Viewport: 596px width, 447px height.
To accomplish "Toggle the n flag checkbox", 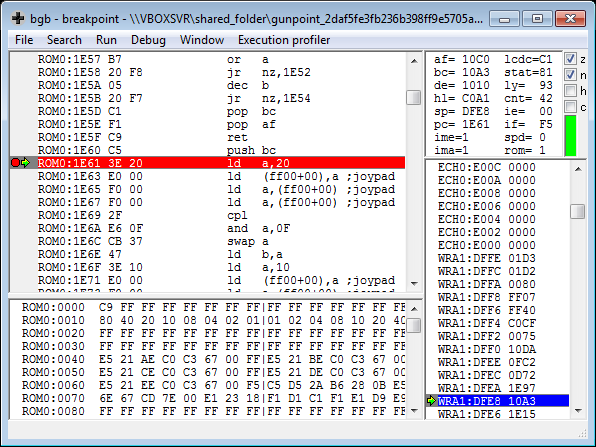I will 570,75.
